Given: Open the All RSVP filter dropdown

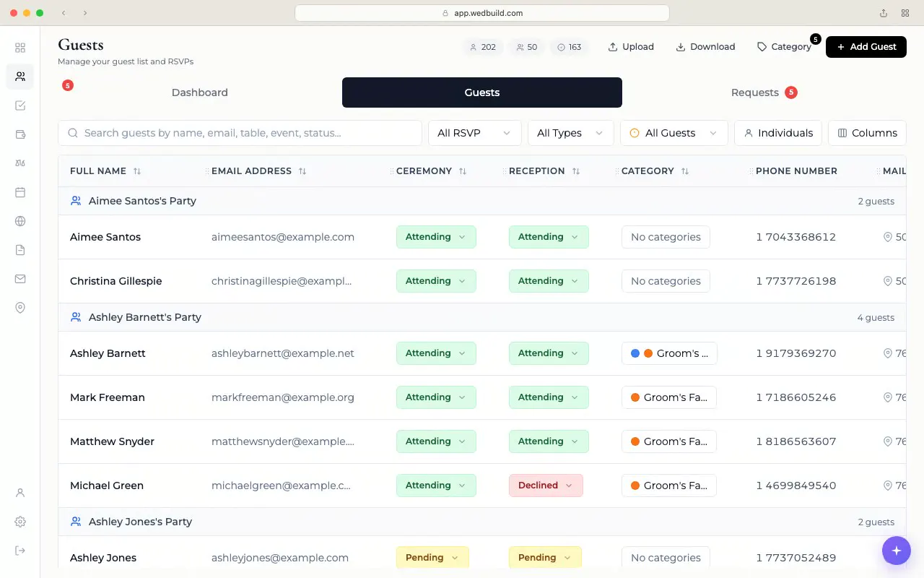Looking at the screenshot, I should pos(474,133).
